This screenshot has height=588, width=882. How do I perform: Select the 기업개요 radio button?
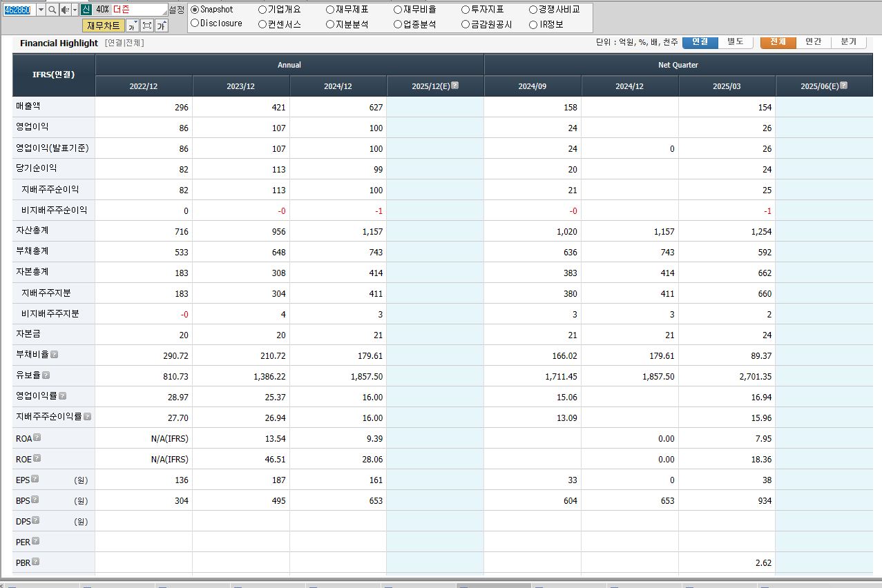[x=262, y=10]
